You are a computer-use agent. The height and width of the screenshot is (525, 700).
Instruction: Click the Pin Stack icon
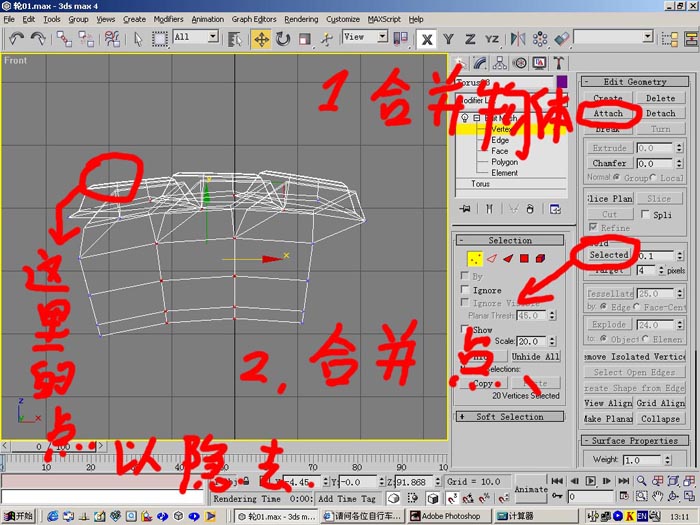pos(465,209)
